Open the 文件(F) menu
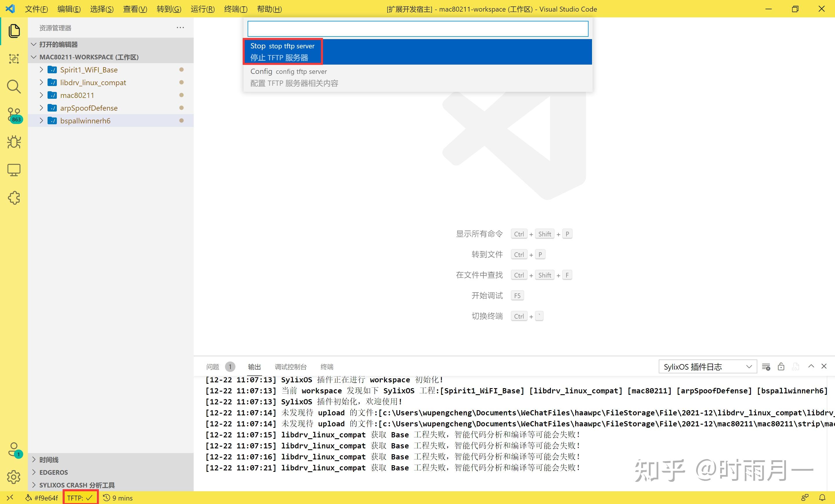835x504 pixels. click(36, 9)
